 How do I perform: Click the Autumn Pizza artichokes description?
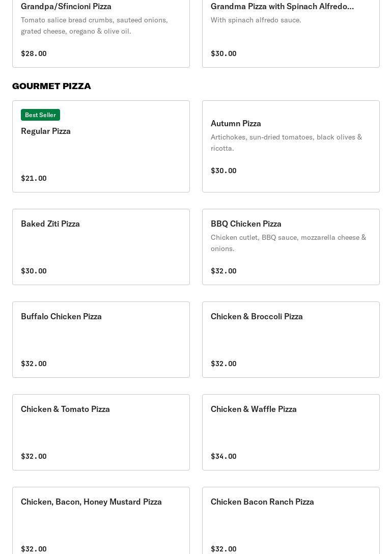point(286,143)
